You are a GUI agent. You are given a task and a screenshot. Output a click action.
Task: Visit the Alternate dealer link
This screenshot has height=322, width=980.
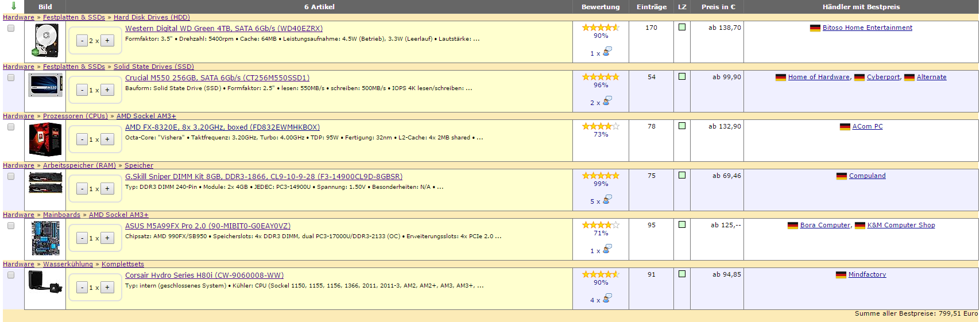click(932, 77)
